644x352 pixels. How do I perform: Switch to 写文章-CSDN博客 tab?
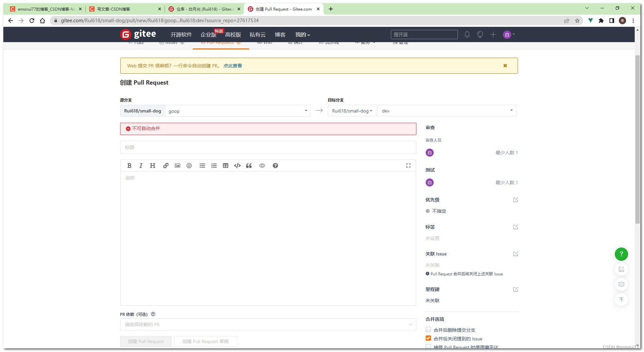pos(125,9)
